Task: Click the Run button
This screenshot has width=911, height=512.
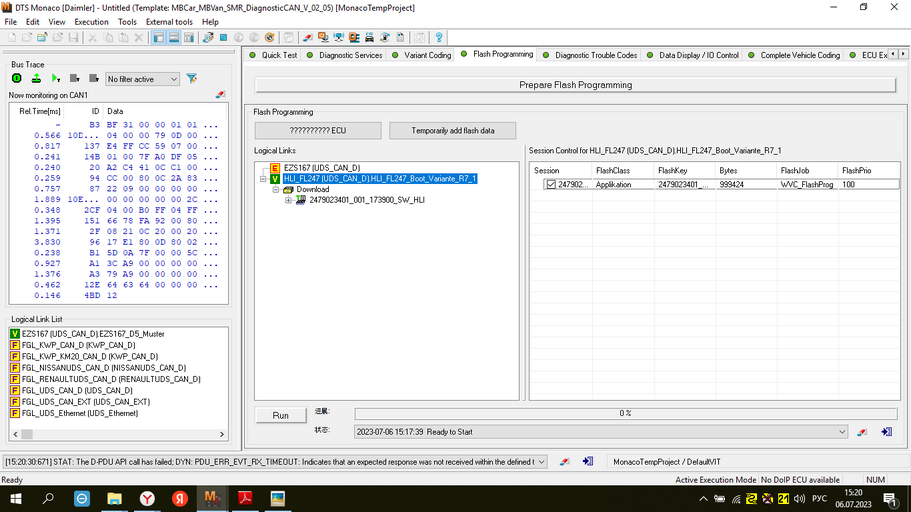Action: (281, 416)
